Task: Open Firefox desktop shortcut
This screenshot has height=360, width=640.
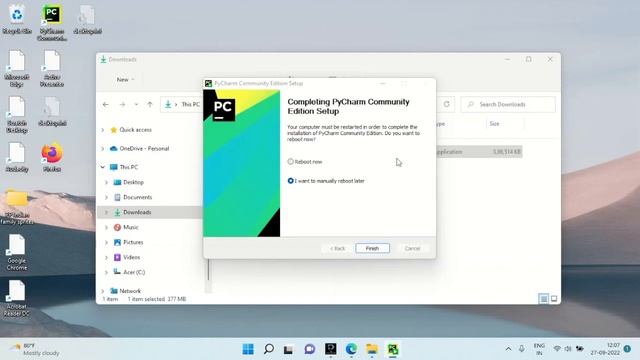Action: [x=52, y=157]
